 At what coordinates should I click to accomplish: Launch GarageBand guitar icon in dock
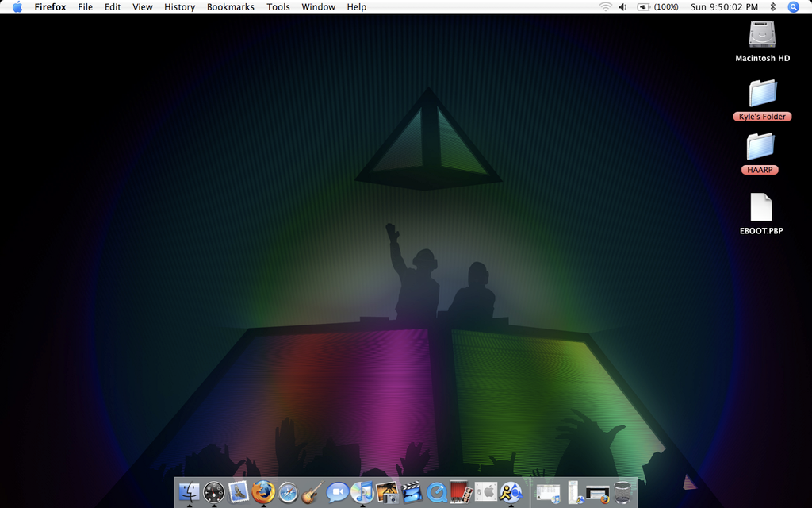pyautogui.click(x=312, y=493)
